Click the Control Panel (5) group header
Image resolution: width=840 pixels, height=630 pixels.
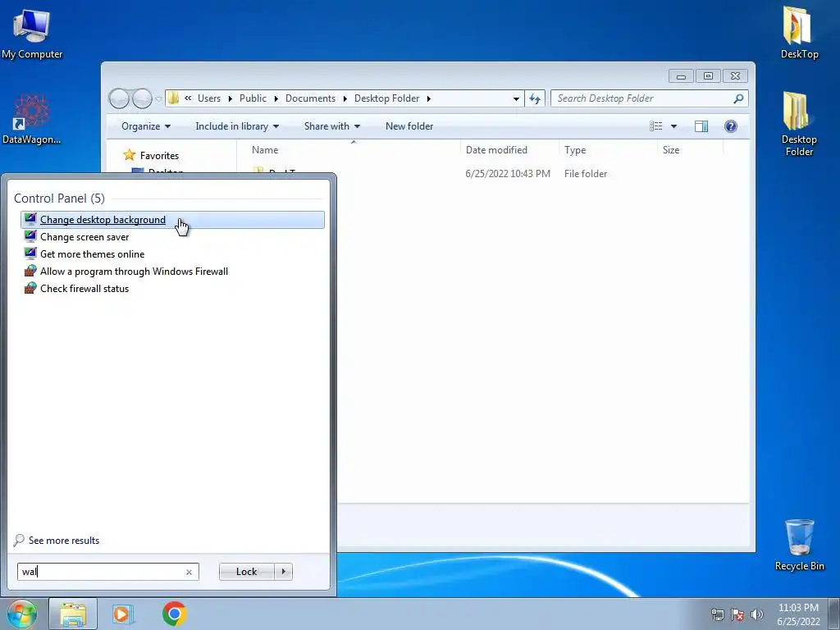tap(59, 199)
